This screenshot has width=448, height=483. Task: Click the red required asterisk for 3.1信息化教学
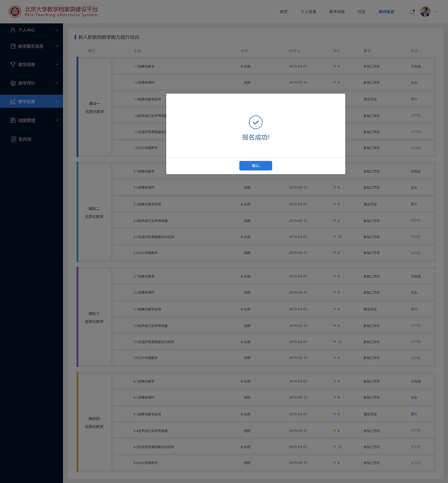(241, 276)
